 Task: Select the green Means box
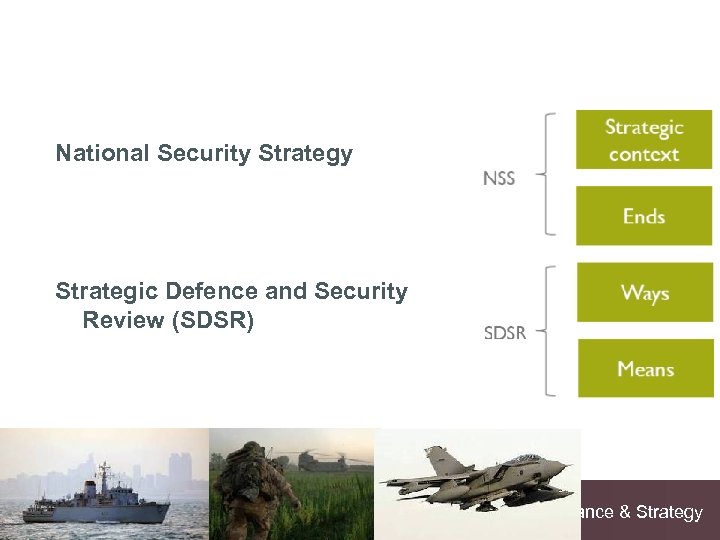tap(645, 369)
